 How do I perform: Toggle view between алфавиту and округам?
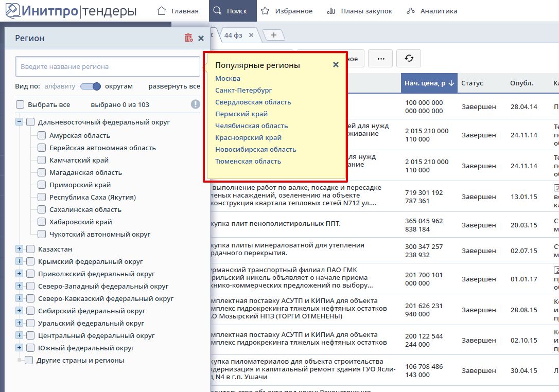coord(90,86)
